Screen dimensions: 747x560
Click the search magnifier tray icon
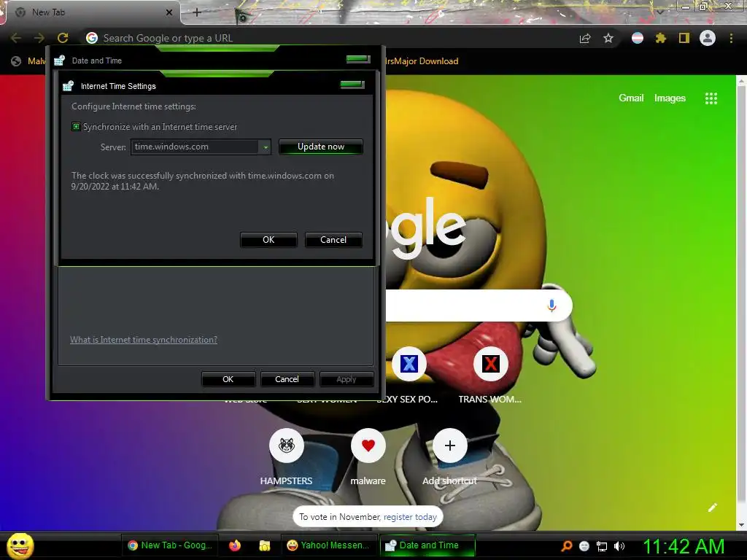pos(567,545)
